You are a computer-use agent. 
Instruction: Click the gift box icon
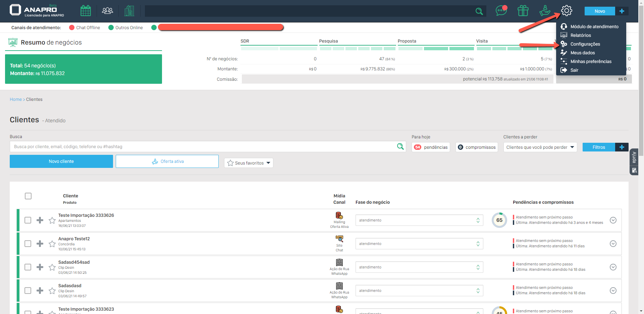(523, 11)
